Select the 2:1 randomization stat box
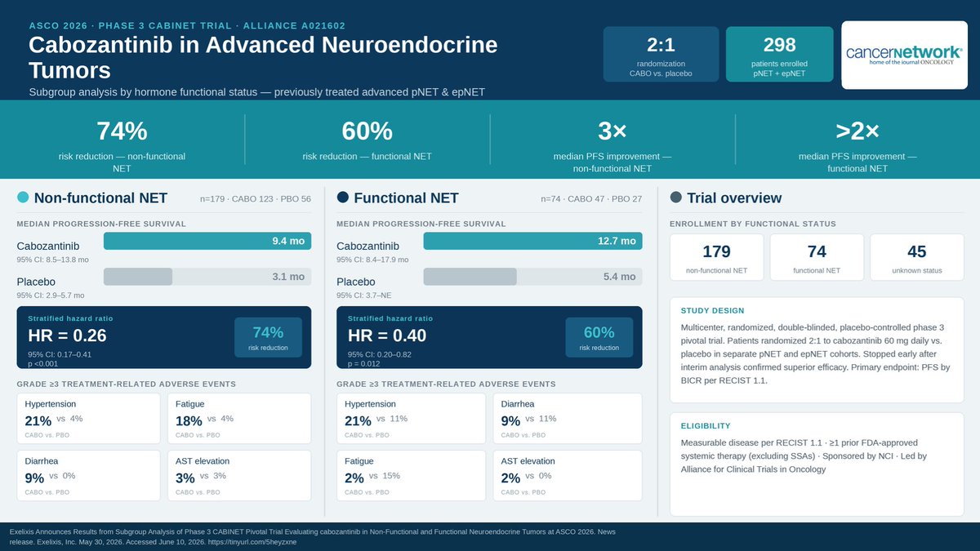The width and height of the screenshot is (980, 551). coord(661,54)
